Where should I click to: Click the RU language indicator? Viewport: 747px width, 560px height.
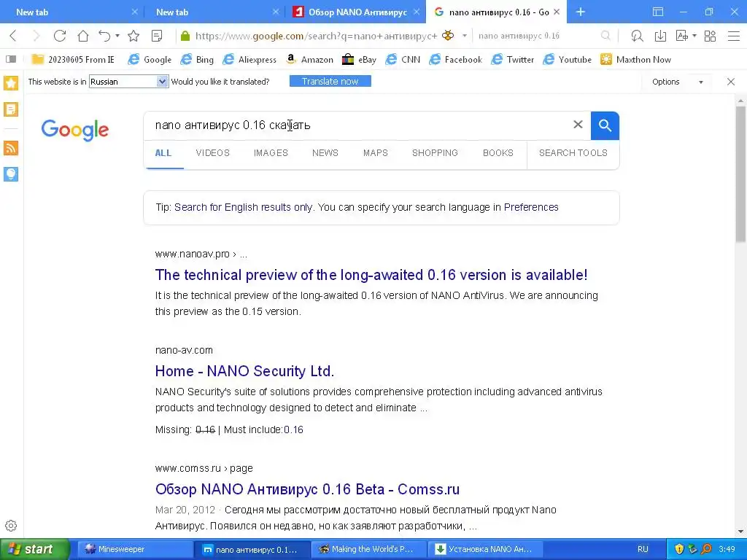(643, 549)
